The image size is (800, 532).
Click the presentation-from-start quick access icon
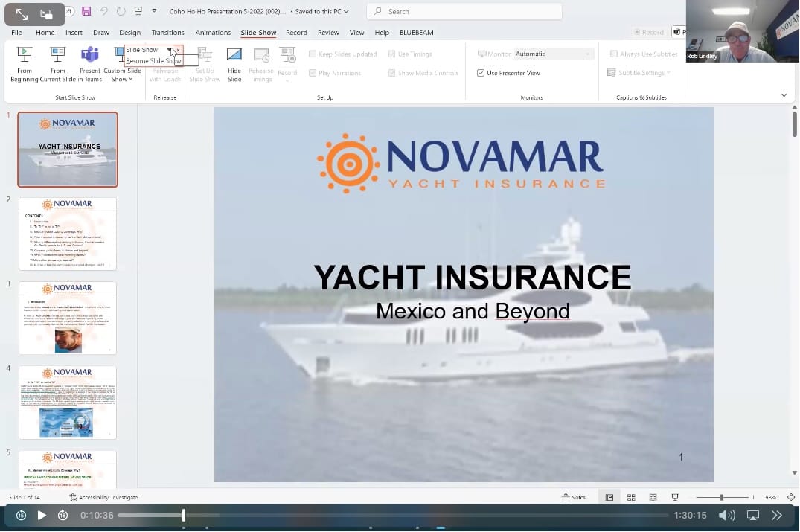[138, 11]
